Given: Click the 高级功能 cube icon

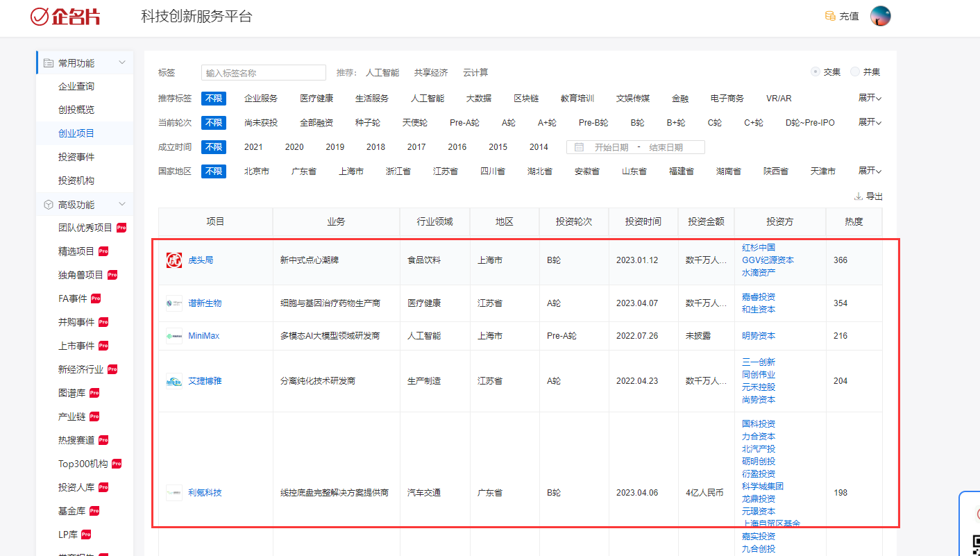Looking at the screenshot, I should 49,205.
